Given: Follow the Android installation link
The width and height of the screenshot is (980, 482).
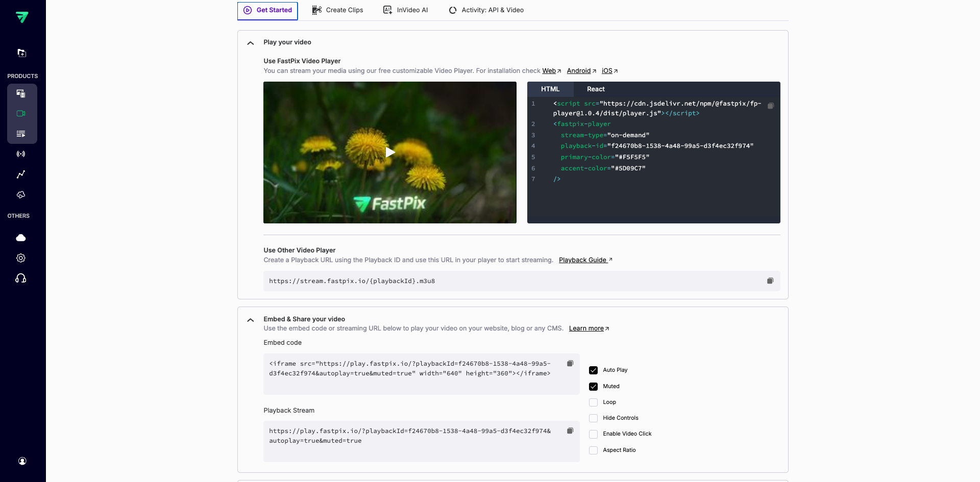Looking at the screenshot, I should 578,71.
